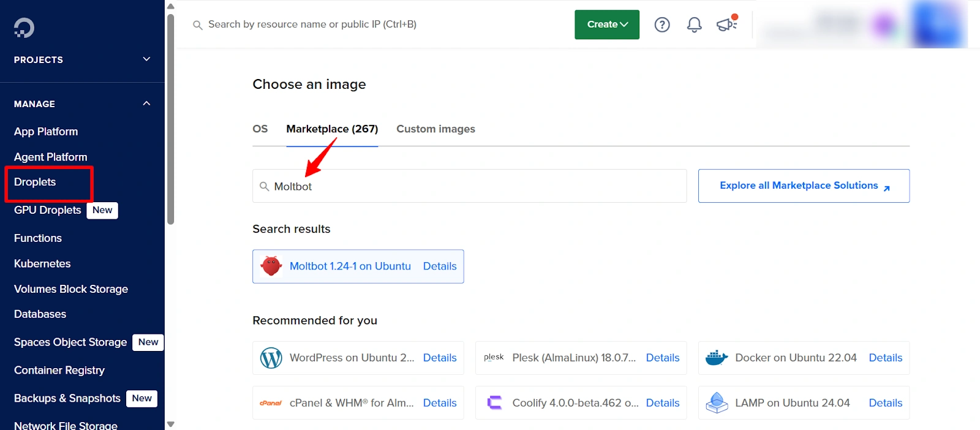Open Kubernetes in sidebar

pos(42,263)
